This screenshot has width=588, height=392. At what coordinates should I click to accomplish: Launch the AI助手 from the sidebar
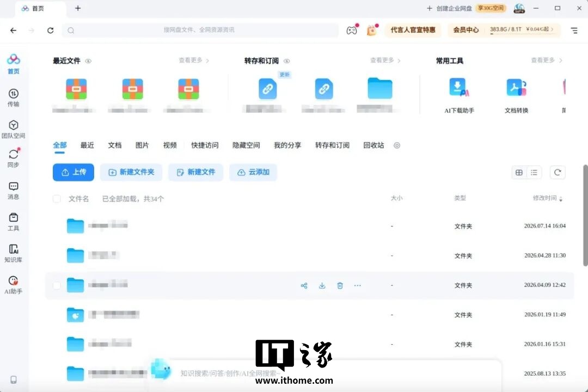[14, 285]
